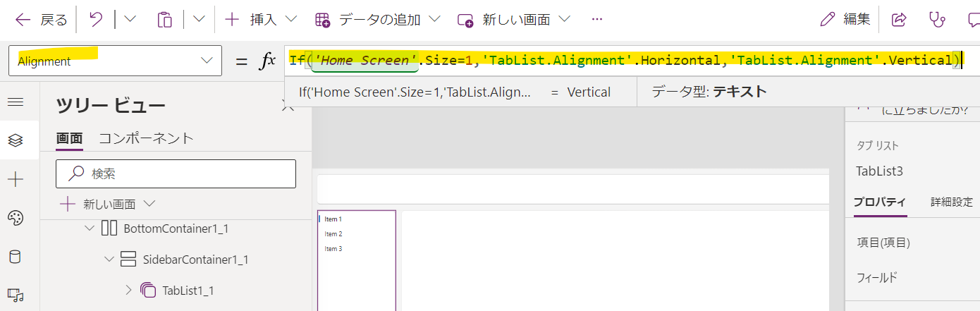Switch to the プロパティ tab

tap(879, 202)
